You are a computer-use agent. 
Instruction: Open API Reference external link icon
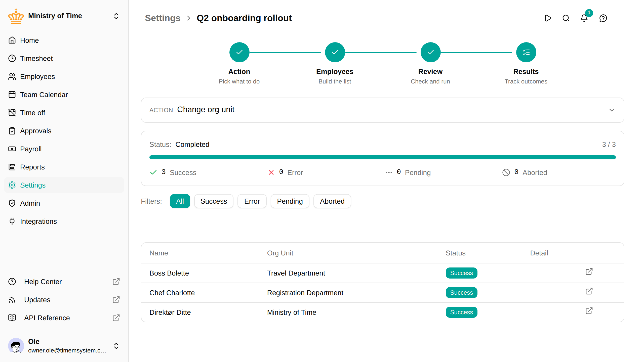(x=116, y=318)
